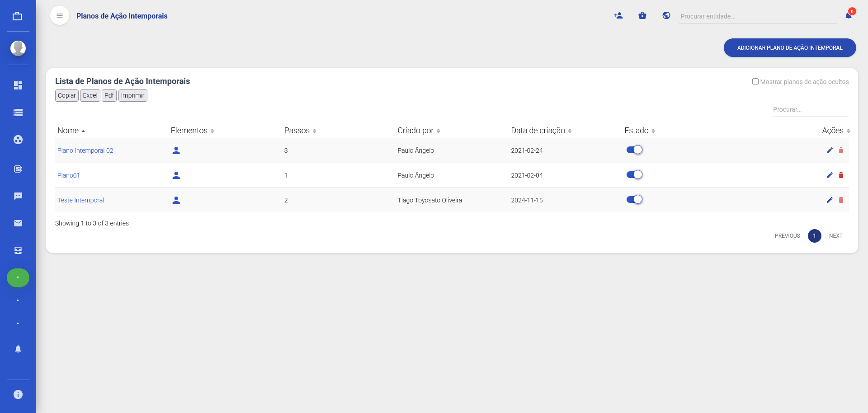Click the notification bell in top bar
This screenshot has width=868, height=413.
pos(848,16)
